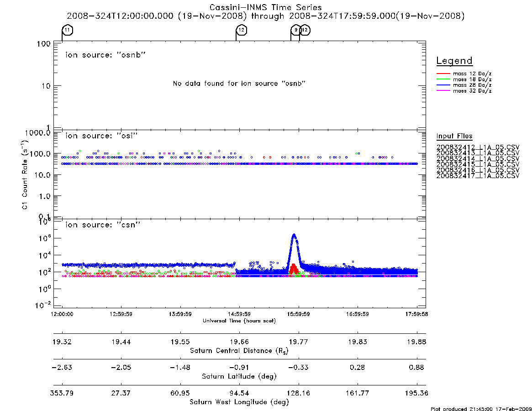Click the -2.63 latitude value
Viewport: 532px width, 411px height.
point(62,368)
